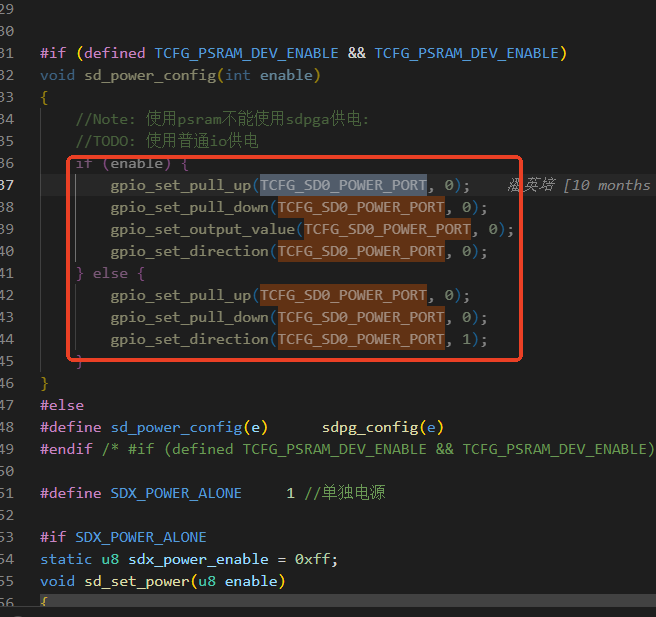
Task: Click the selected TCFG_SD0_POWER_PORT on line 37
Action: (x=343, y=185)
